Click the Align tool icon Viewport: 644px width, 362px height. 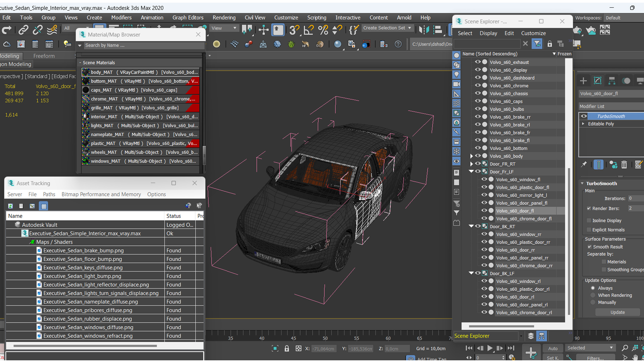tap(438, 30)
